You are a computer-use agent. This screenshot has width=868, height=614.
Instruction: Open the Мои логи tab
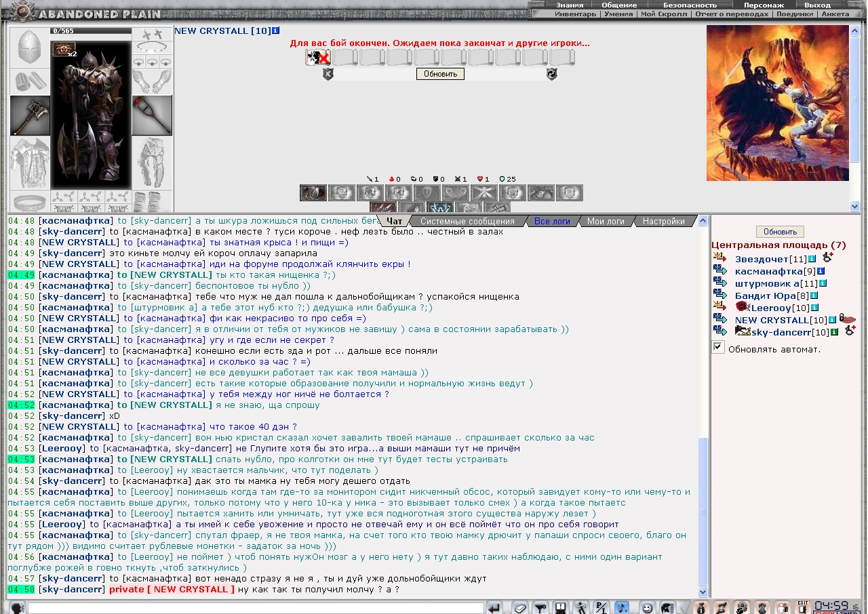click(606, 221)
